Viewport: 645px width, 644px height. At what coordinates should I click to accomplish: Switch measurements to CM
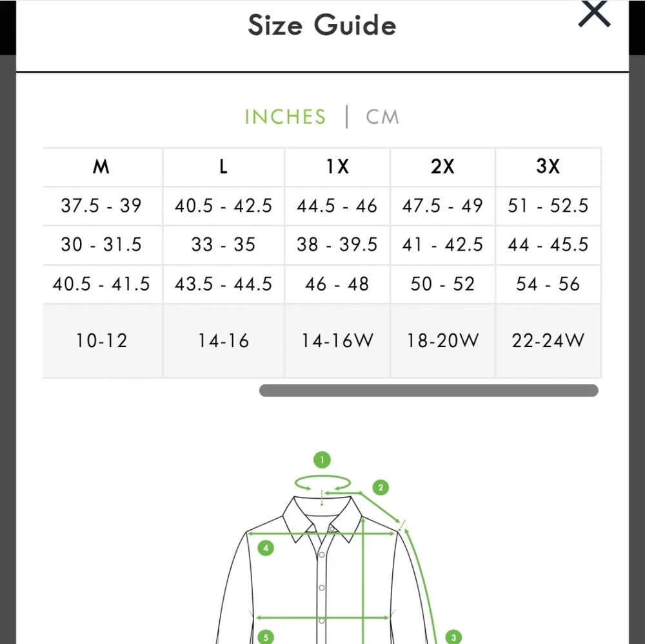coord(382,117)
